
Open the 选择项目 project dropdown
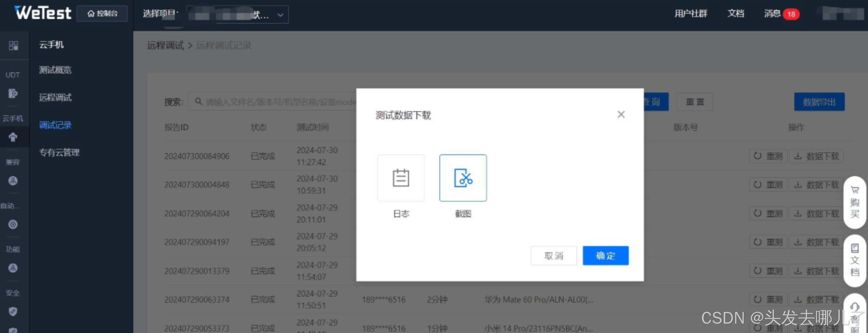[238, 14]
